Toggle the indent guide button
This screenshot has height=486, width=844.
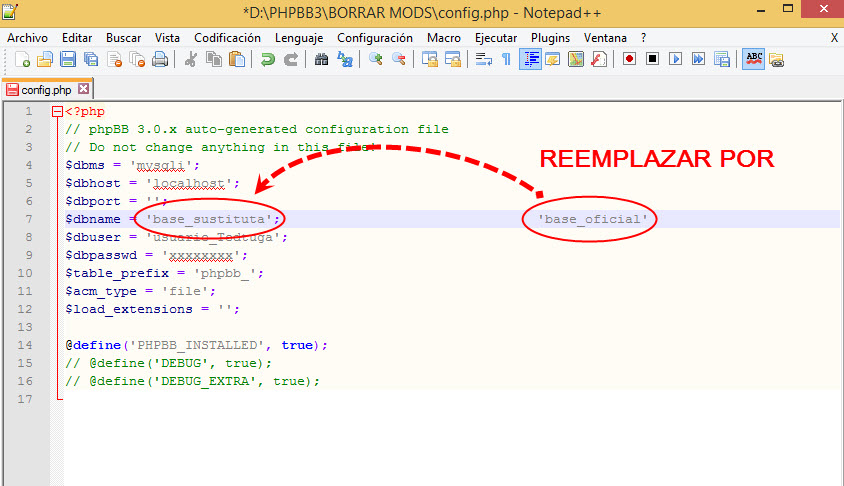tap(529, 60)
